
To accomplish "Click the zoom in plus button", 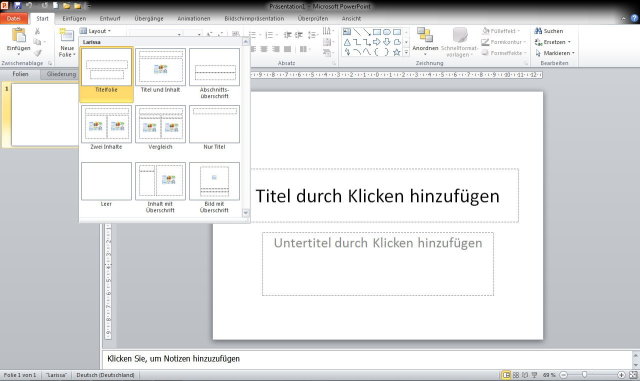I will click(621, 375).
